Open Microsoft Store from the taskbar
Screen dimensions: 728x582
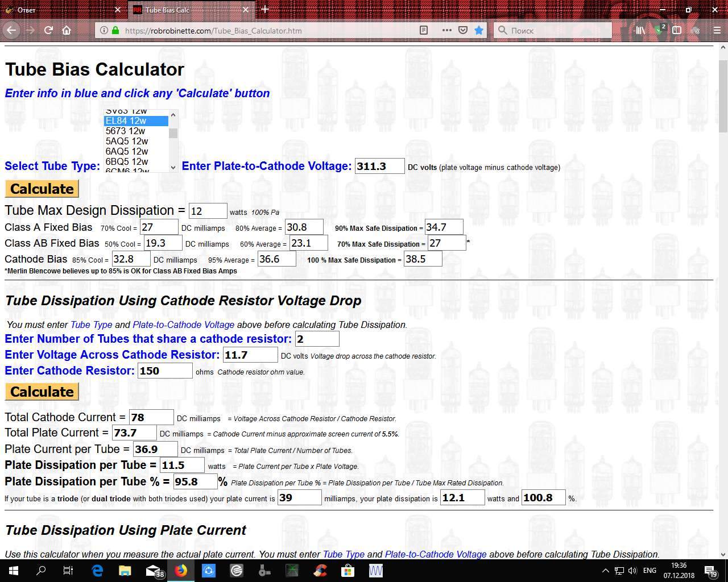pyautogui.click(x=348, y=571)
